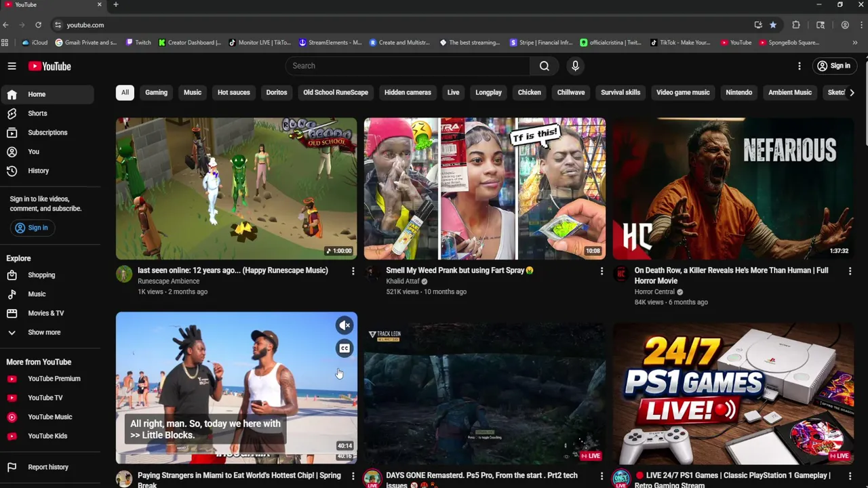The image size is (868, 488).
Task: Toggle captions on Miami preview video
Action: click(344, 348)
